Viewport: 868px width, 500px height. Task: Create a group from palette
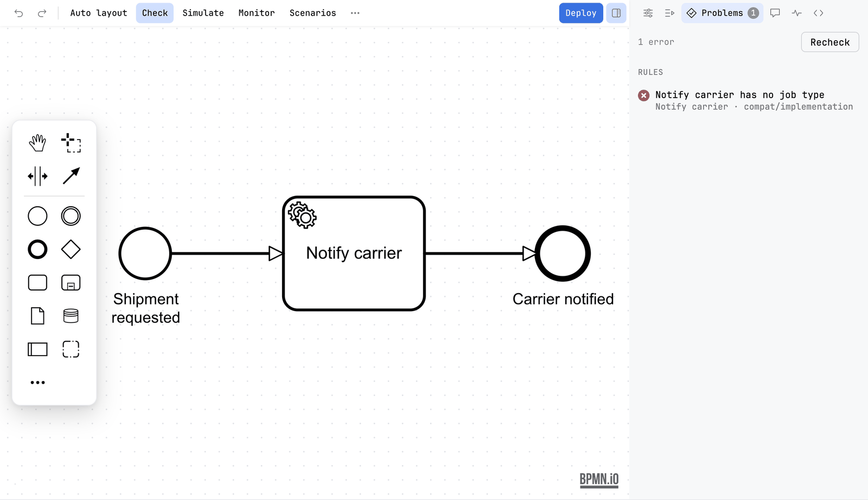click(x=71, y=349)
